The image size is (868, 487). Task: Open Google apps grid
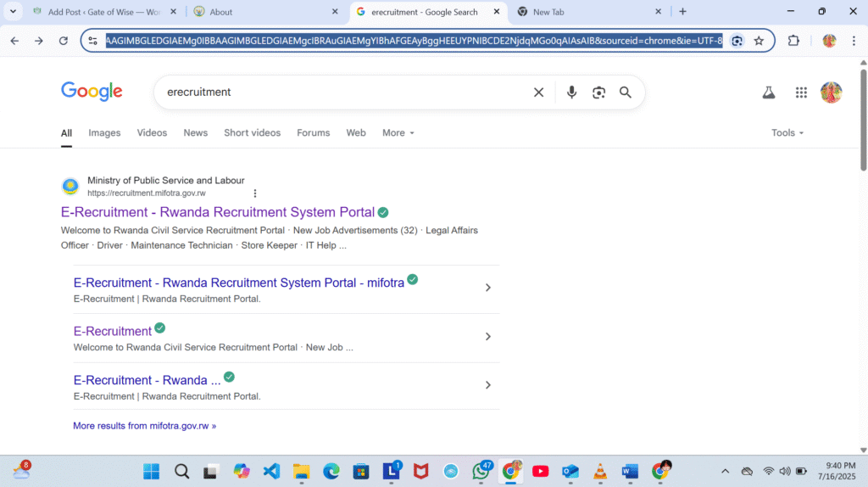pos(801,92)
